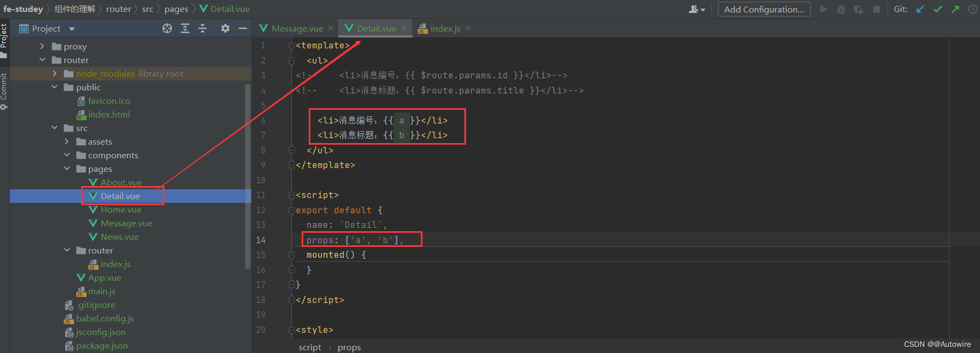The width and height of the screenshot is (980, 353).
Task: Open Project view dropdown arrow
Action: tap(72, 29)
